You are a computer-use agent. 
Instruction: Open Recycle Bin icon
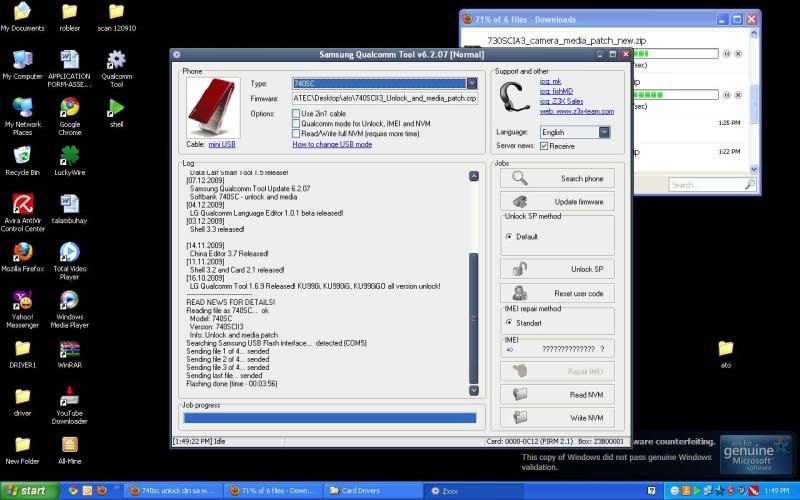(22, 160)
